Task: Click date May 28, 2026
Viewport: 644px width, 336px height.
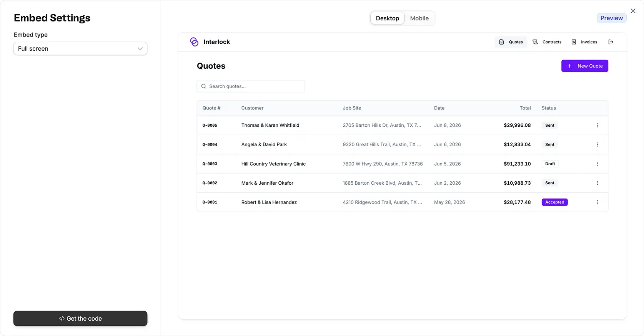Action: tap(449, 202)
